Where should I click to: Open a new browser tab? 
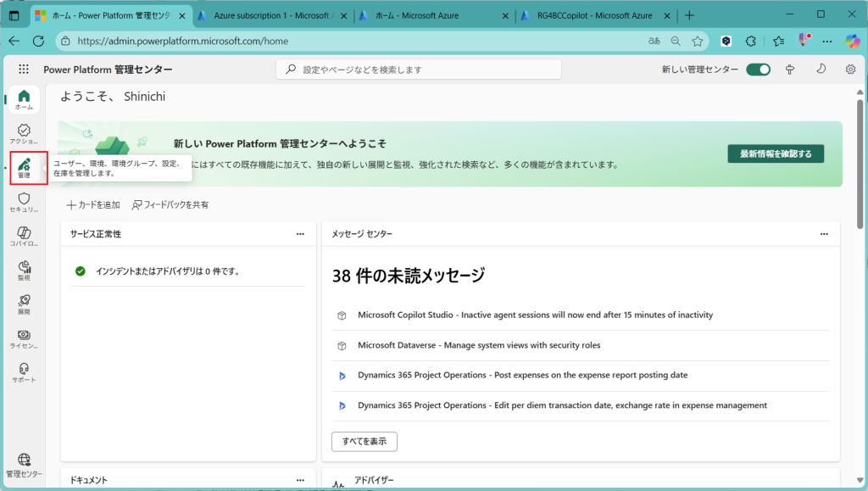(689, 15)
